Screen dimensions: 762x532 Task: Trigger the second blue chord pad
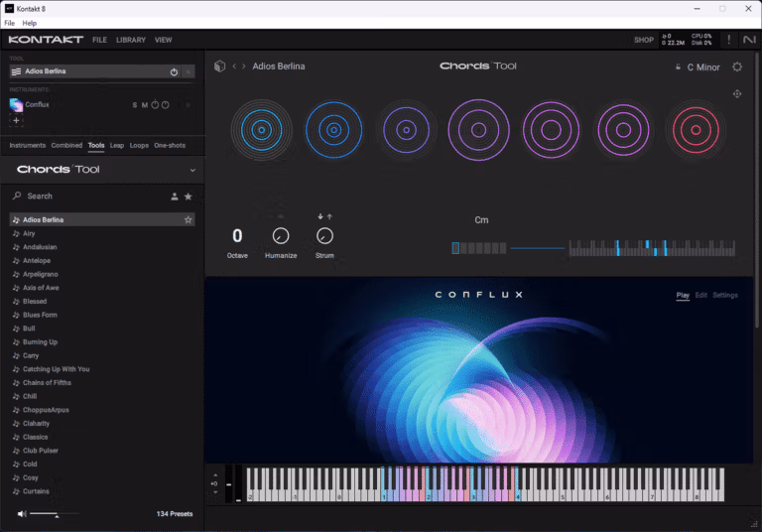333,130
